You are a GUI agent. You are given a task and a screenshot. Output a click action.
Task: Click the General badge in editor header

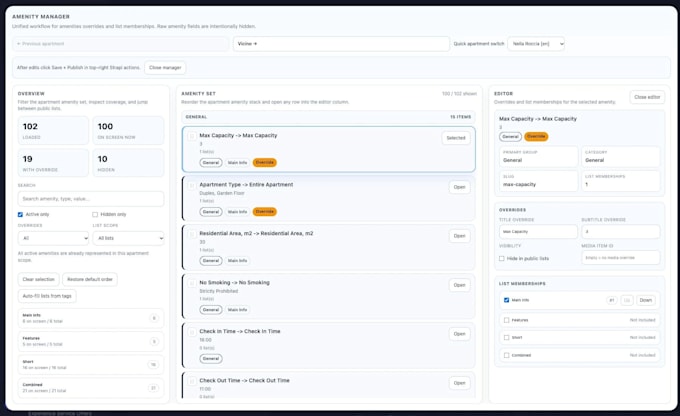tap(510, 137)
